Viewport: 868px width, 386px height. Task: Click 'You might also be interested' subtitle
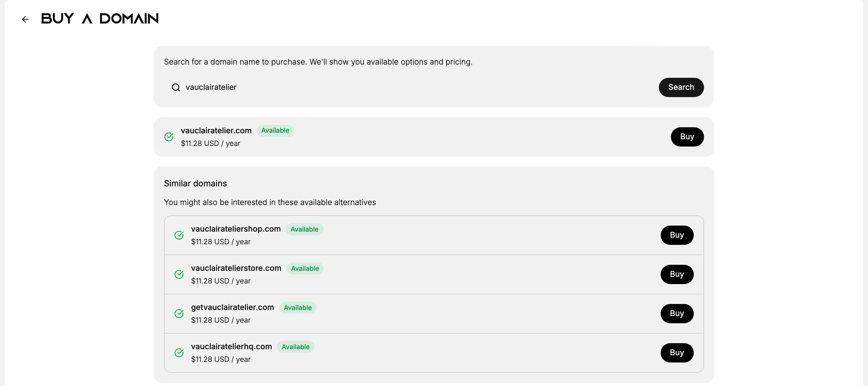point(270,202)
